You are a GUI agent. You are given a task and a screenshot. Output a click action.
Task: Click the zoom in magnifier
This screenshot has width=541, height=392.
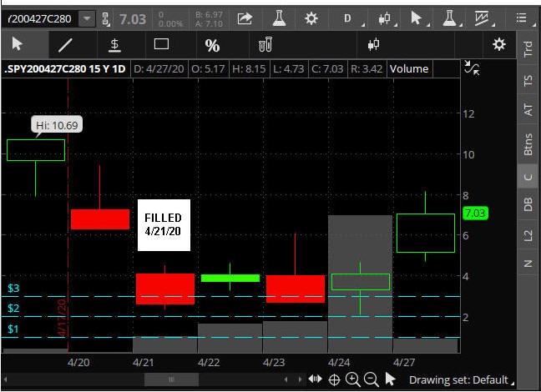pyautogui.click(x=352, y=379)
